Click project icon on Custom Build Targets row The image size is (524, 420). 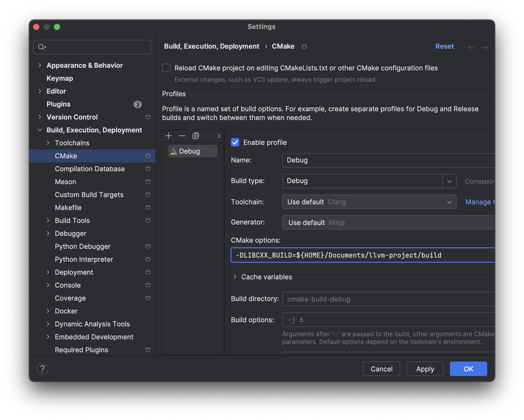[x=148, y=194]
